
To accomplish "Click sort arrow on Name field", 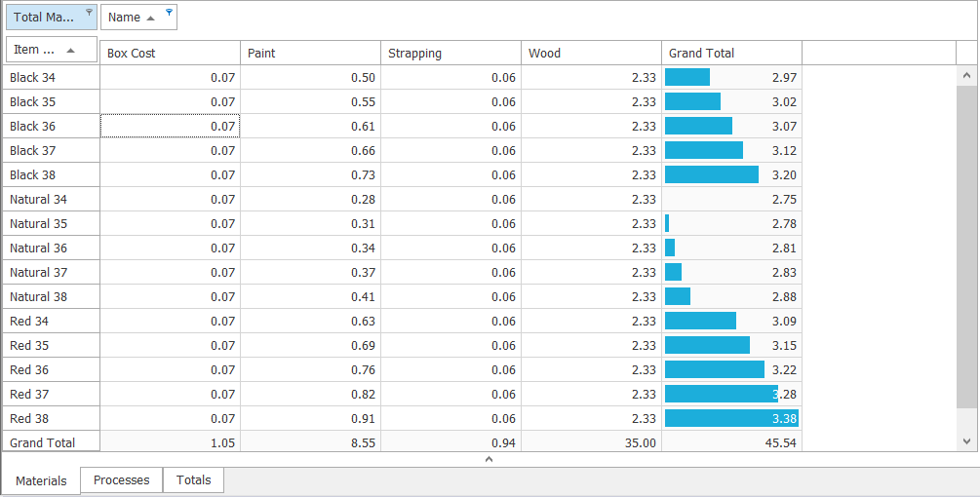I will click(150, 19).
